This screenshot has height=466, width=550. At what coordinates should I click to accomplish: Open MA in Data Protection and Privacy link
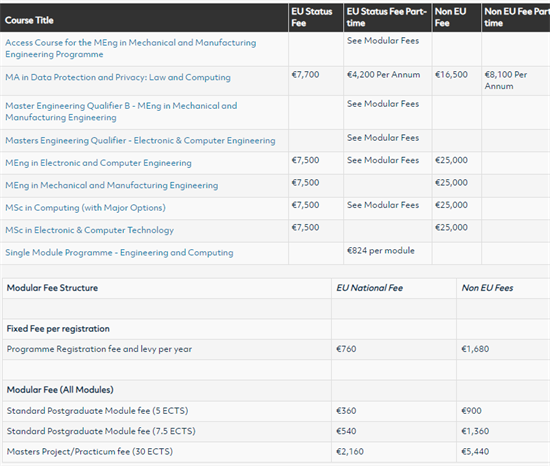[x=118, y=77]
